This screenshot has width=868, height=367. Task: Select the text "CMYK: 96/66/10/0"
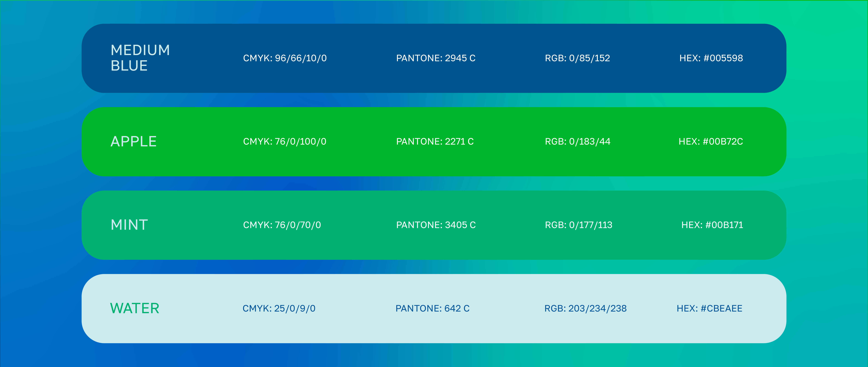click(x=285, y=58)
